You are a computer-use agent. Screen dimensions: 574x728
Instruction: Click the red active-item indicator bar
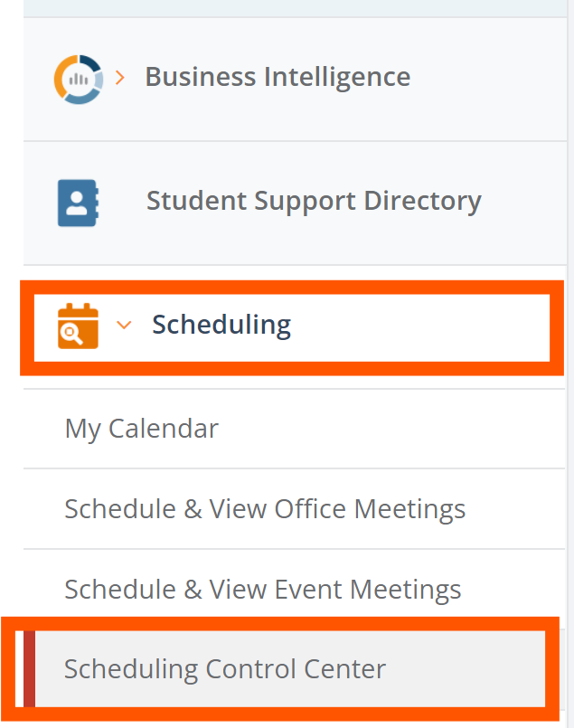27,669
